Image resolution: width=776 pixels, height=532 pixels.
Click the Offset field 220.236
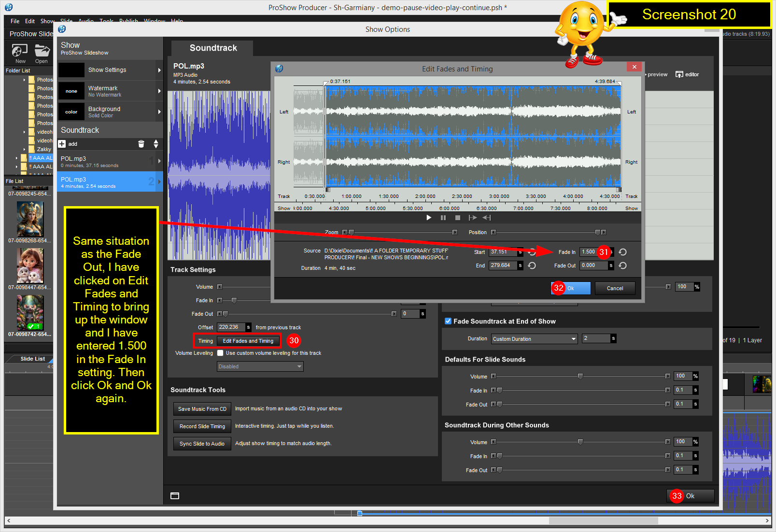pos(231,327)
